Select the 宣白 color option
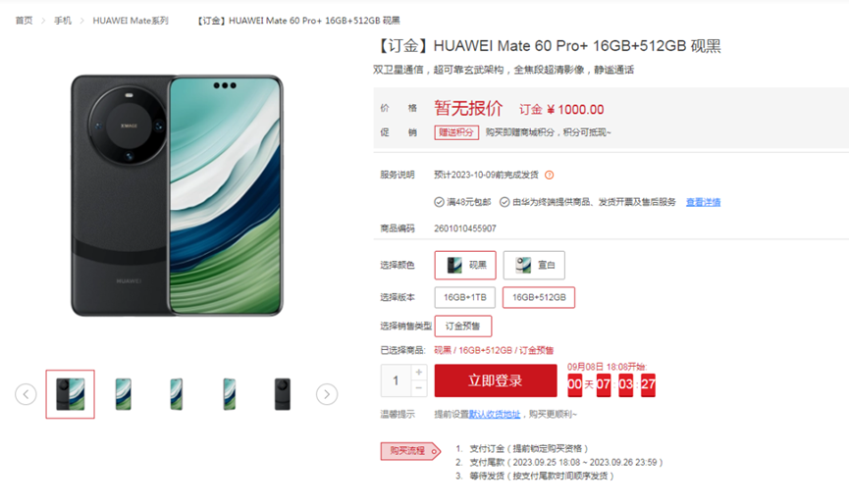This screenshot has width=849, height=504. pyautogui.click(x=534, y=265)
